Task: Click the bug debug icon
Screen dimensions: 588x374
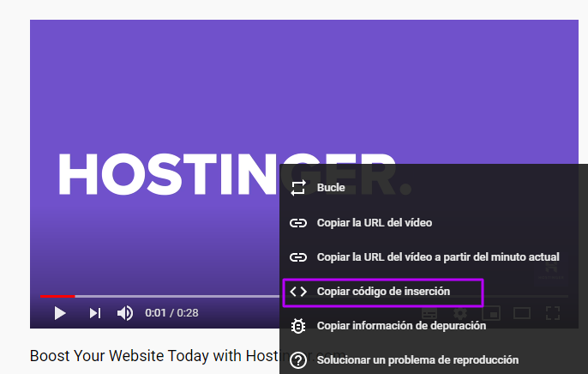Action: coord(298,326)
